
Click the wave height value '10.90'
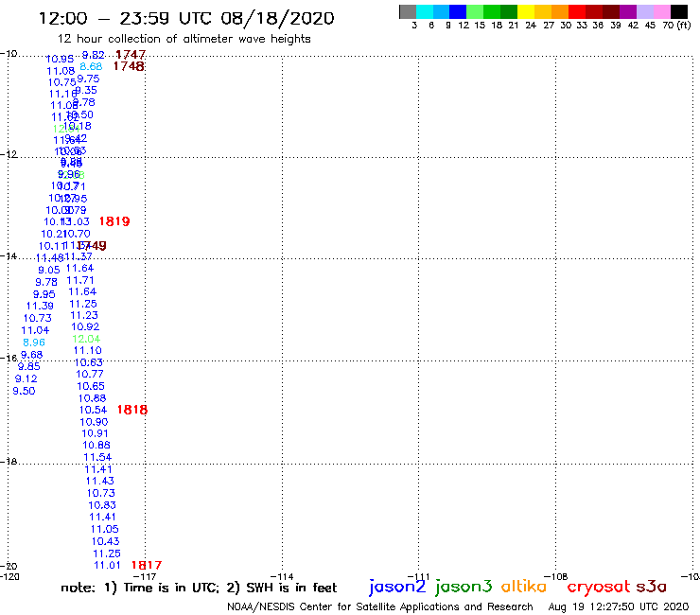[x=94, y=422]
